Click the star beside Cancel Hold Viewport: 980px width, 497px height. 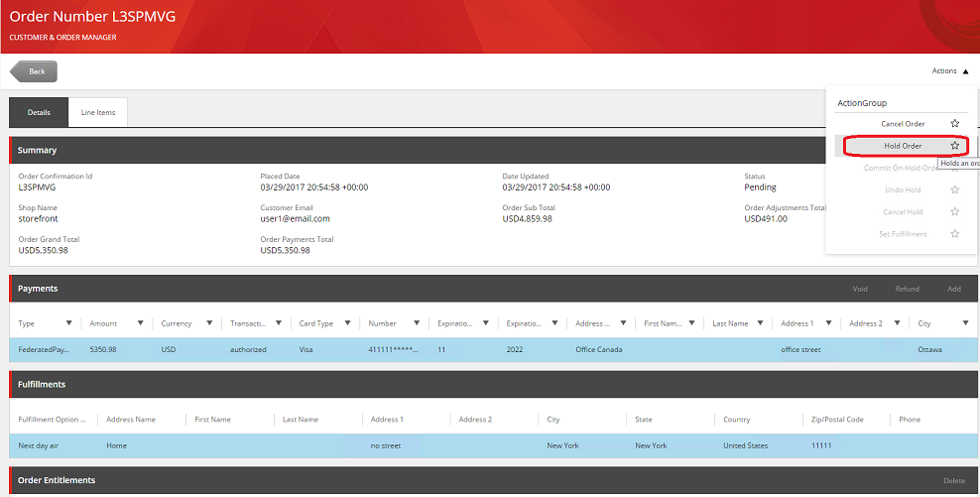tap(954, 211)
